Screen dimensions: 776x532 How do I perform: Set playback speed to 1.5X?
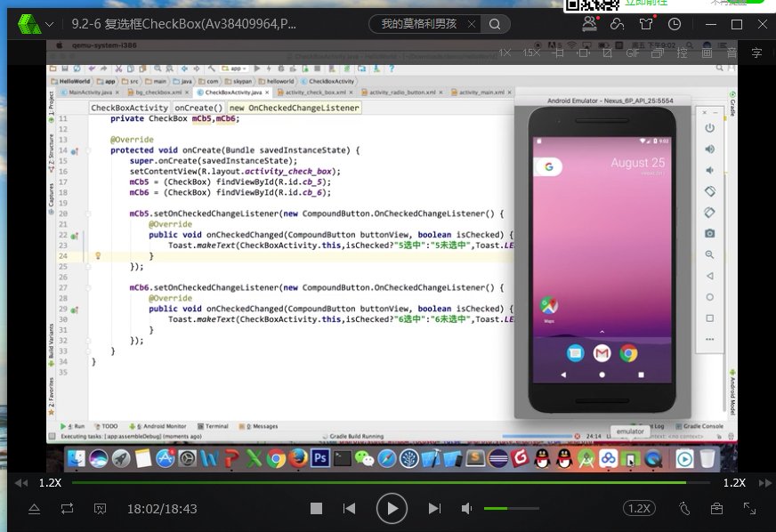[x=531, y=52]
